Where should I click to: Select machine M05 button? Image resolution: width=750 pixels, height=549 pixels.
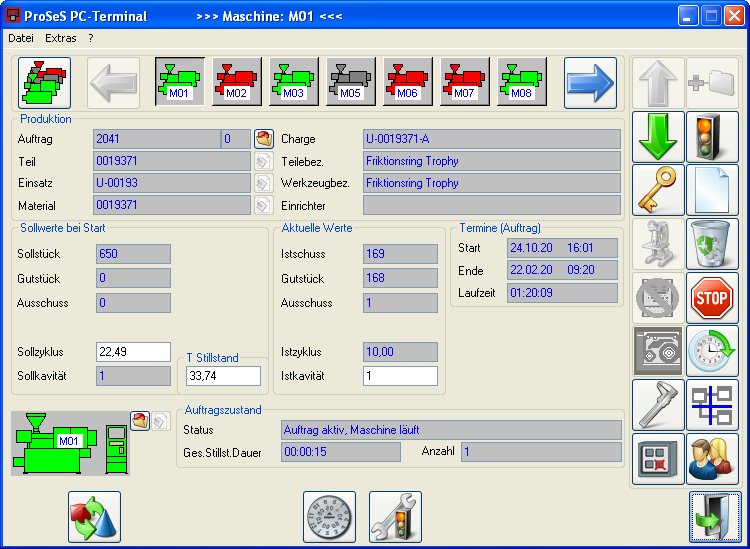click(x=351, y=81)
